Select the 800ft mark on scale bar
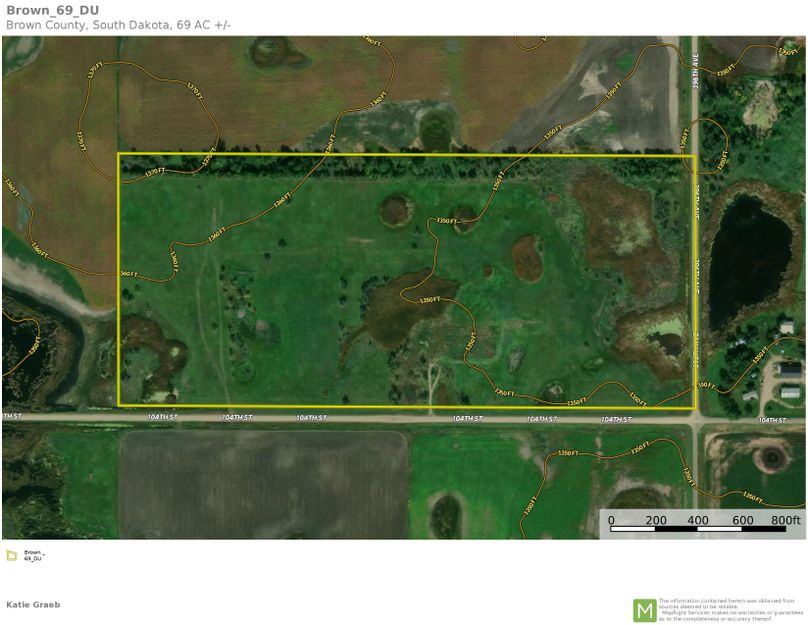The height and width of the screenshot is (625, 808). tap(785, 520)
